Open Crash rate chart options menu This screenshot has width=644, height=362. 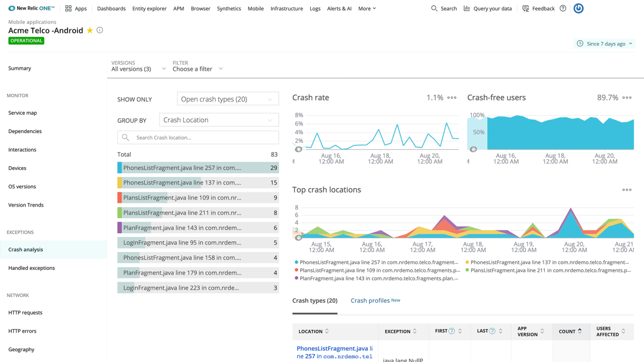pos(452,98)
